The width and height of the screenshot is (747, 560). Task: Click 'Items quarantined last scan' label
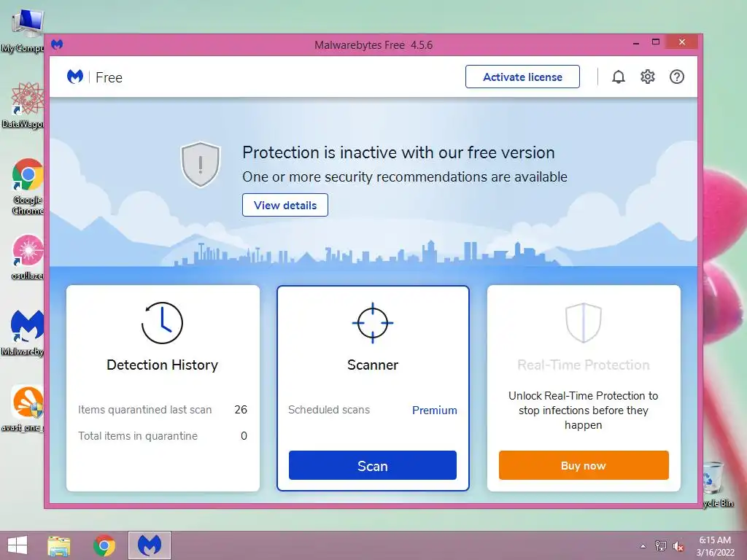pyautogui.click(x=145, y=410)
